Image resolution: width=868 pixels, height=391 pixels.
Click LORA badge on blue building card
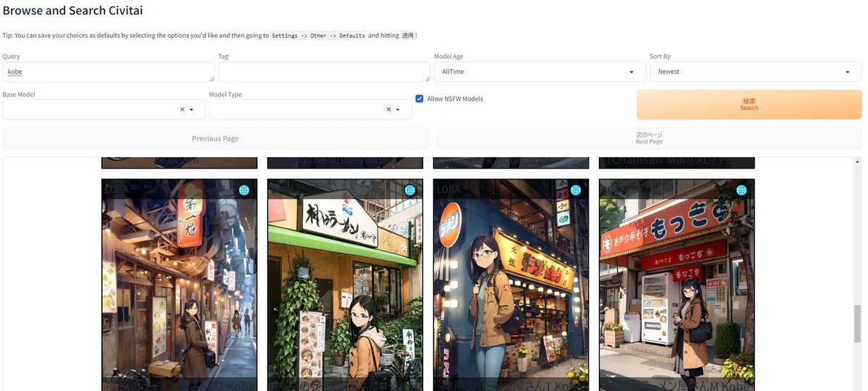pyautogui.click(x=448, y=190)
